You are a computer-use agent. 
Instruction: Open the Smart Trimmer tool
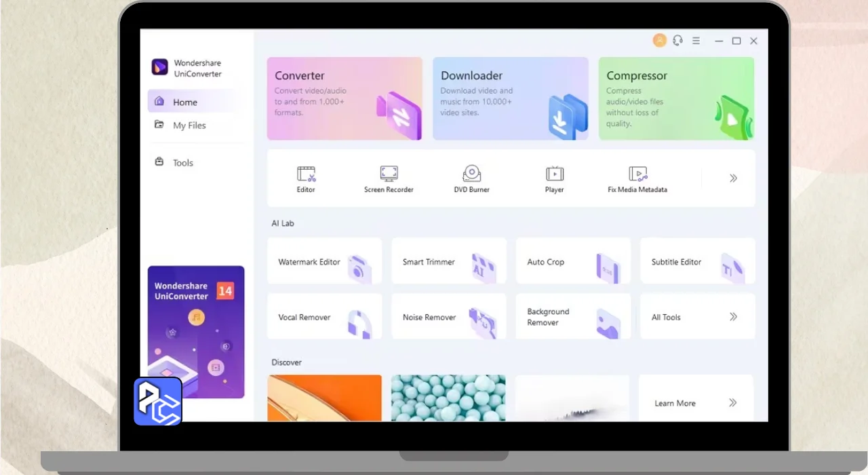[x=449, y=261]
